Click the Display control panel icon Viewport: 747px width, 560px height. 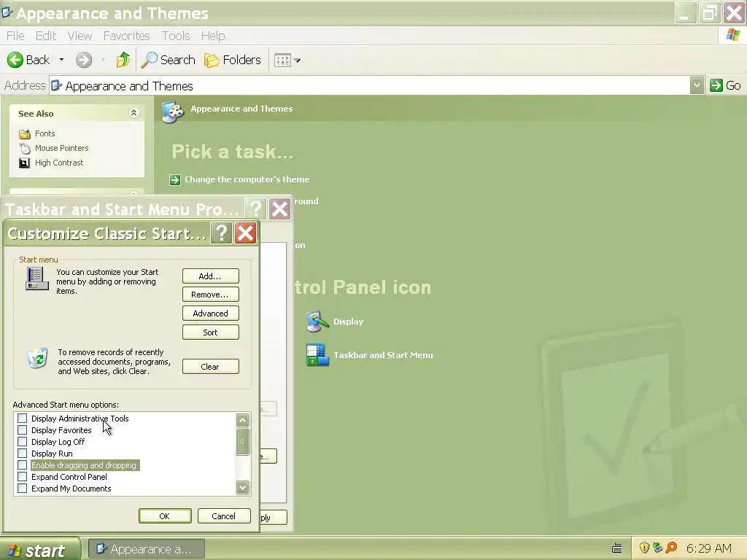317,322
